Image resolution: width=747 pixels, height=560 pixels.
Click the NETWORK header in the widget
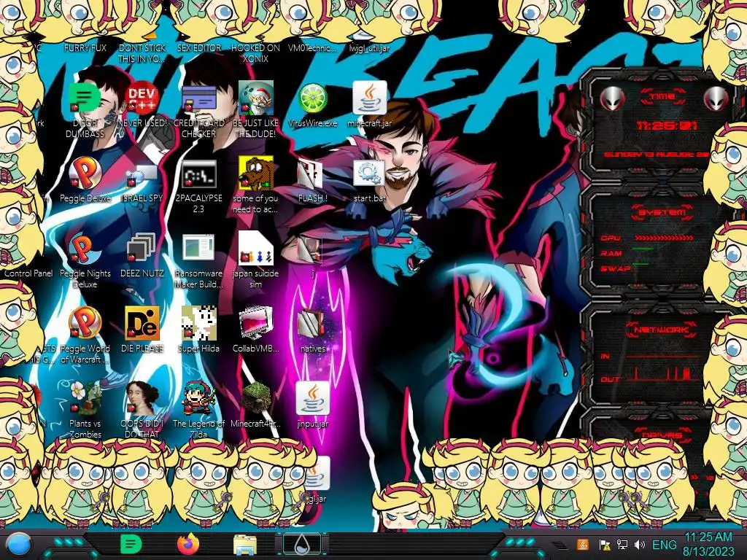pos(662,330)
